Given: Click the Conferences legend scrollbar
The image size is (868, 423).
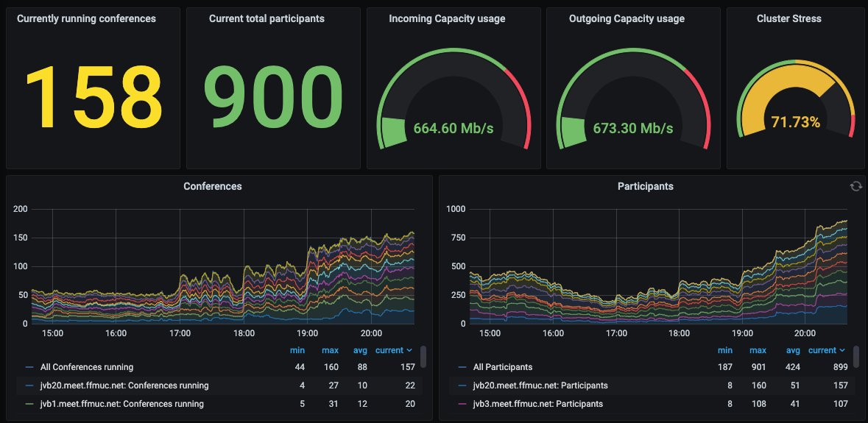Looking at the screenshot, I should (423, 357).
